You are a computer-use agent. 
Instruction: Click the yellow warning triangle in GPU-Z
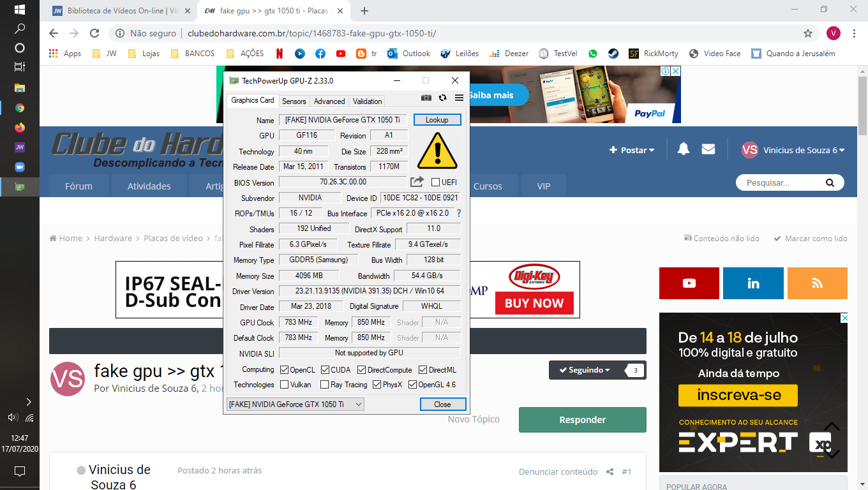coord(437,151)
